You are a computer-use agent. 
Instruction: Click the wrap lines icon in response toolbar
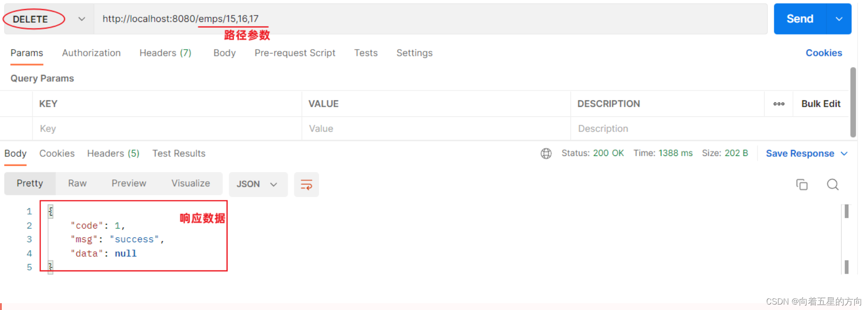pyautogui.click(x=306, y=185)
